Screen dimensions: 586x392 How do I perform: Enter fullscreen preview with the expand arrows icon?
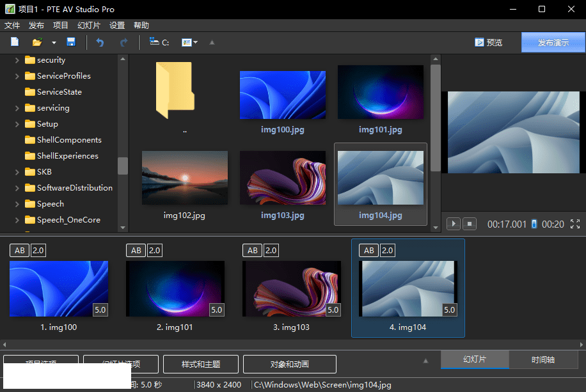point(574,224)
